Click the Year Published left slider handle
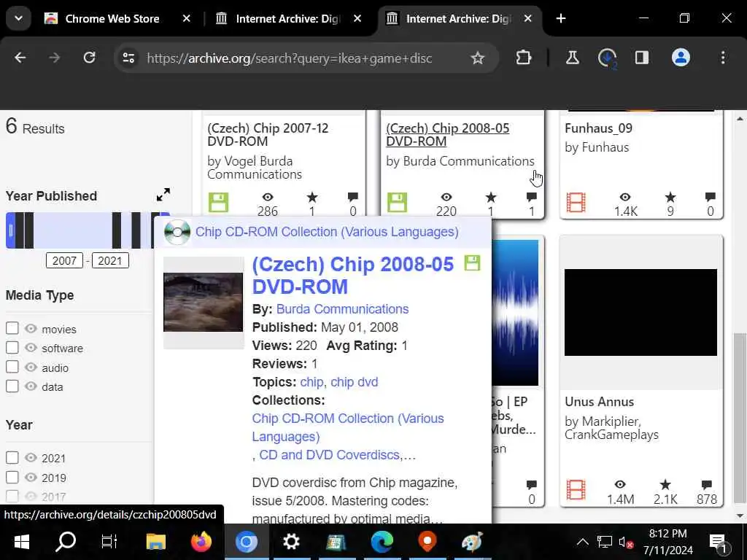This screenshot has height=560, width=747. coord(10,231)
